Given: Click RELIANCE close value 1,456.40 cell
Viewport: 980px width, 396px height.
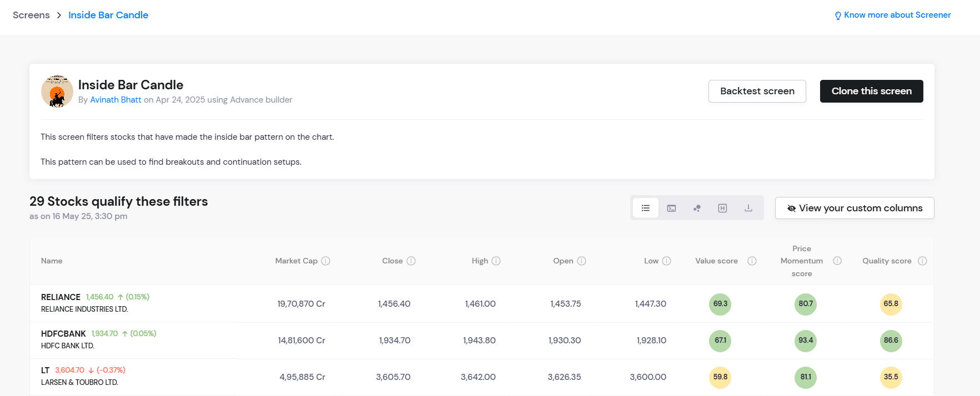Looking at the screenshot, I should tap(394, 304).
